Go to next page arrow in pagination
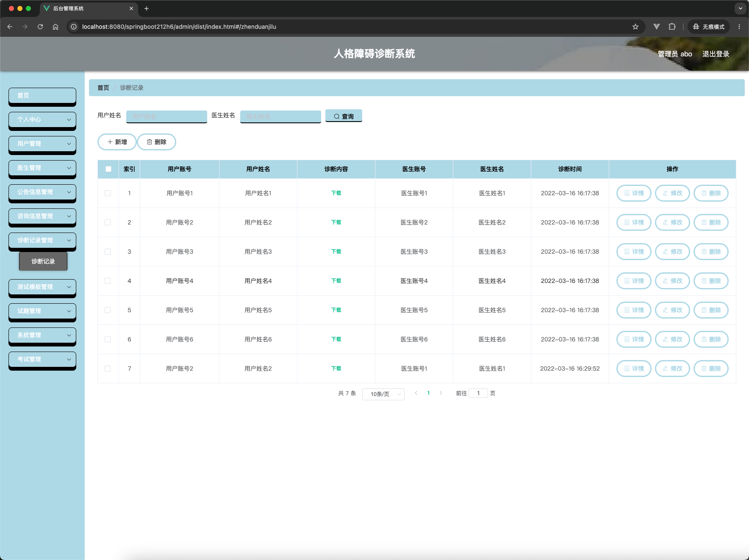 point(441,393)
